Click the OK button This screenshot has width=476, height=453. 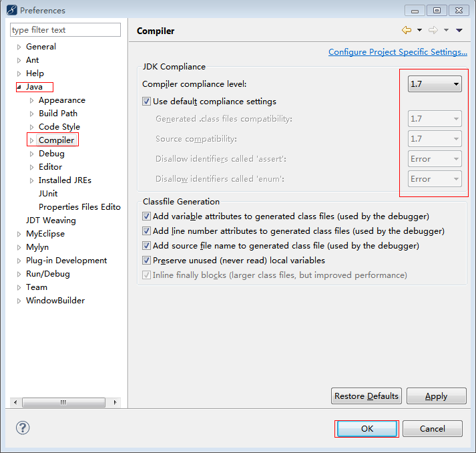(x=367, y=429)
